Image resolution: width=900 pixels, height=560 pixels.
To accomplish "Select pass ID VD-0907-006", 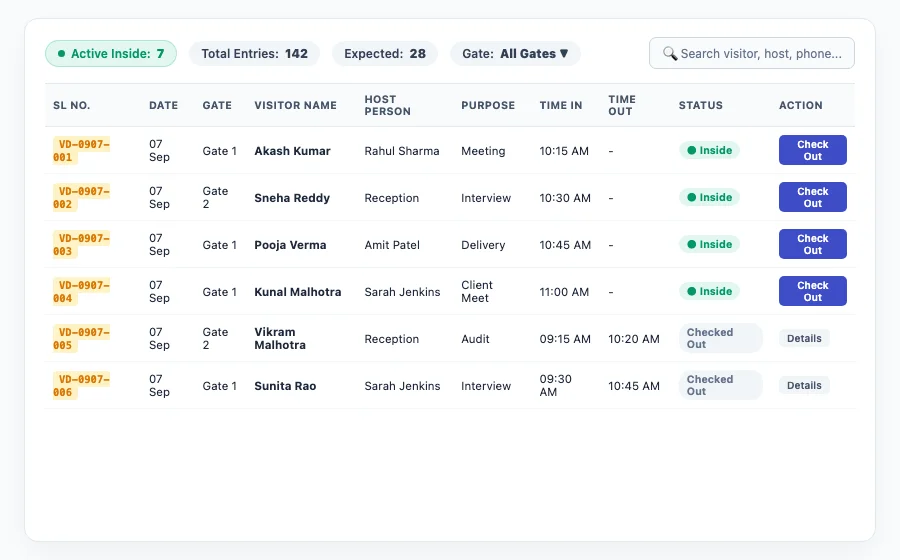I will tap(81, 386).
